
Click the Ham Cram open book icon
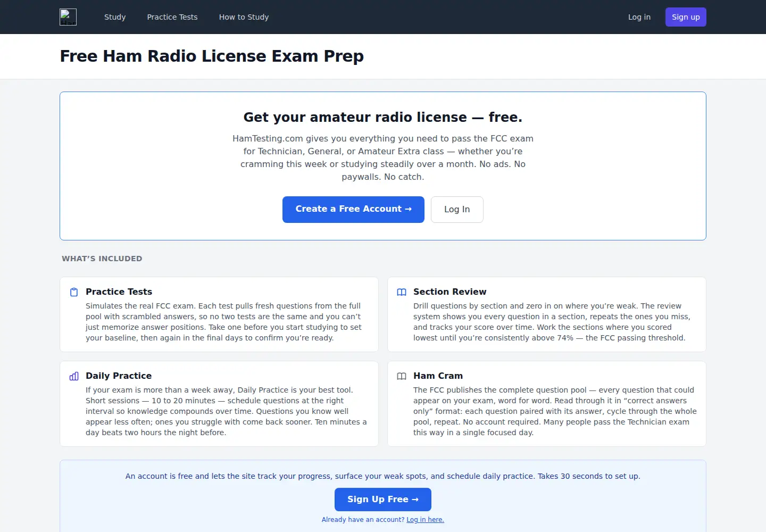coord(402,376)
